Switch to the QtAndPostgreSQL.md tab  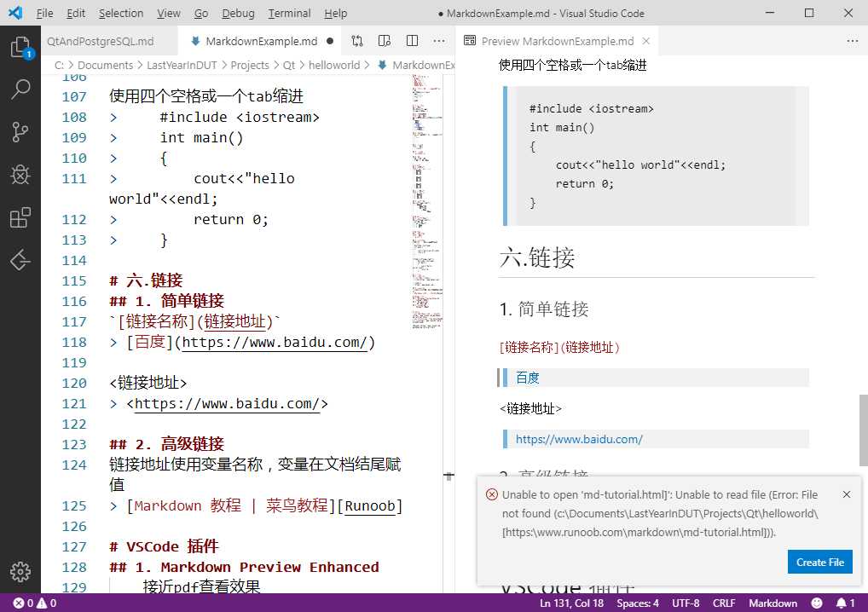pyautogui.click(x=101, y=41)
